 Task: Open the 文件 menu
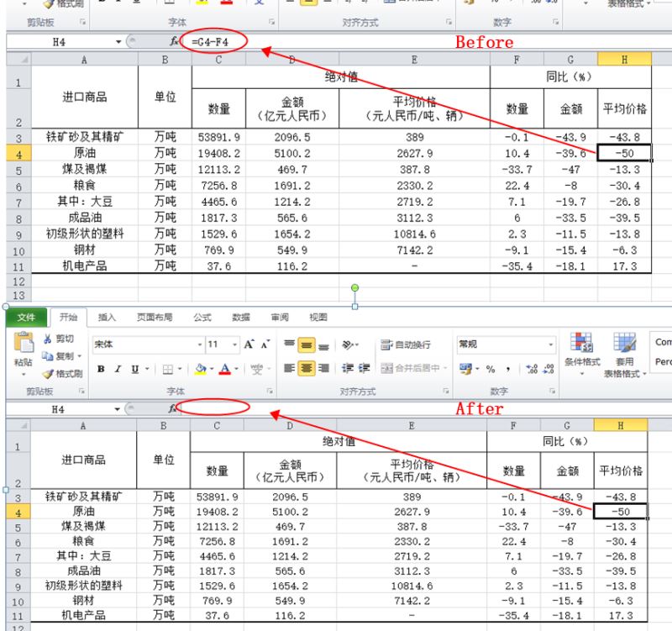25,318
